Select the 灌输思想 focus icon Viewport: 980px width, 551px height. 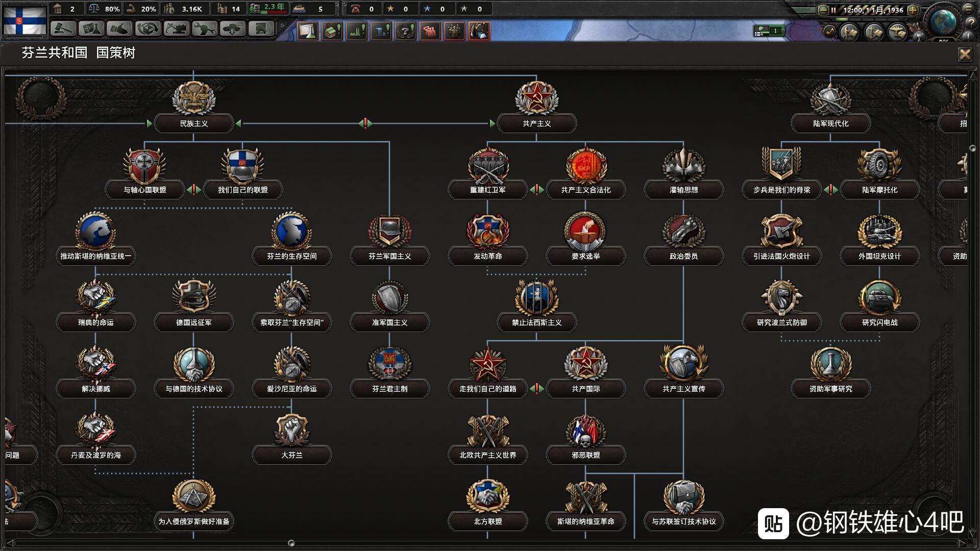[x=683, y=165]
